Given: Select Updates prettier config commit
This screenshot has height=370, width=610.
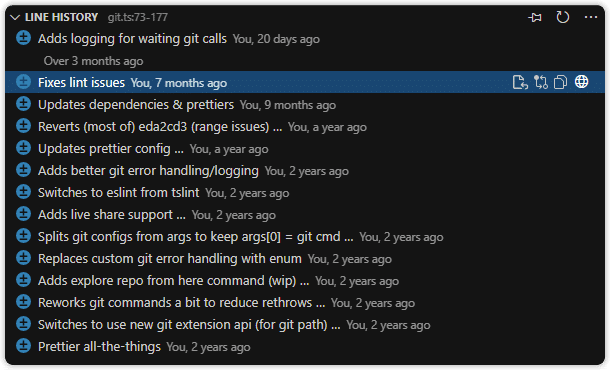Looking at the screenshot, I should pyautogui.click(x=305, y=148).
